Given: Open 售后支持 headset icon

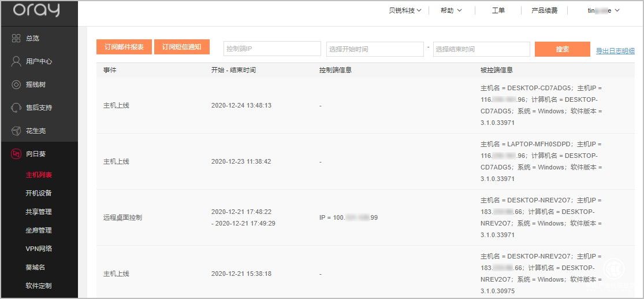Looking at the screenshot, I should click(x=16, y=108).
